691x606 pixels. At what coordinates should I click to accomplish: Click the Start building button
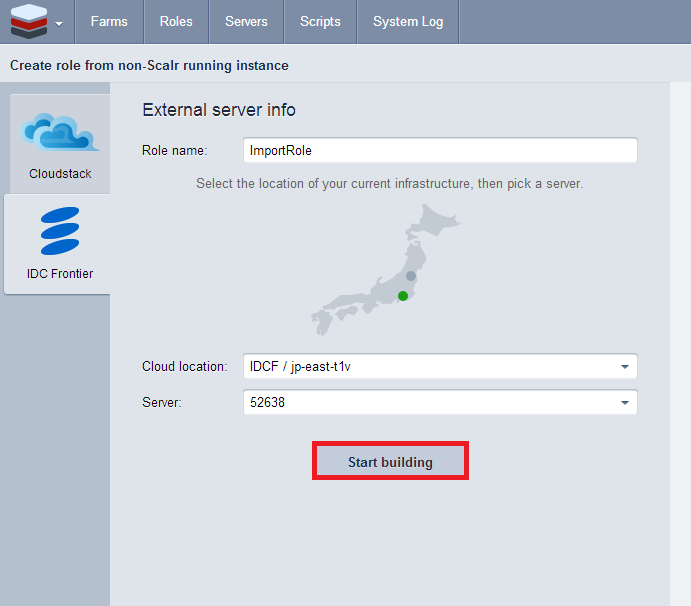point(390,461)
